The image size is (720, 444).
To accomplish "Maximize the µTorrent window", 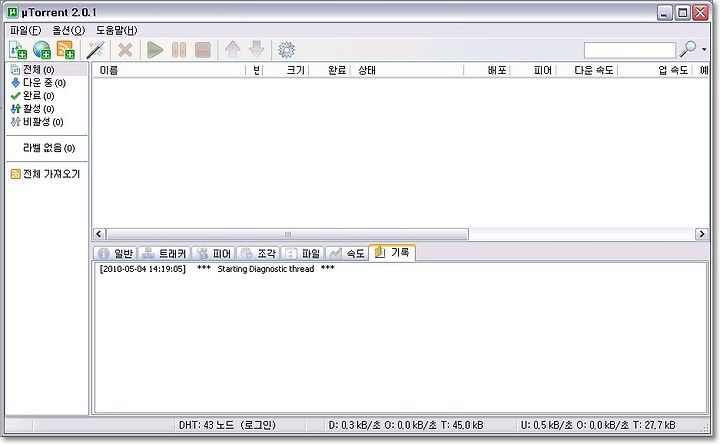I will click(683, 12).
